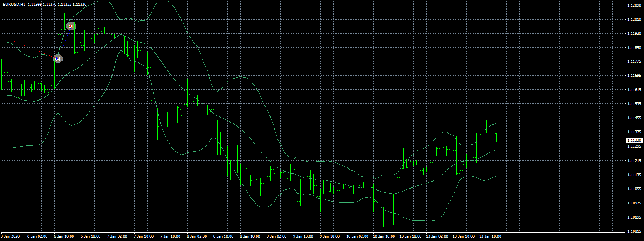Click the 1.11695 price axis label
The height and width of the screenshot is (241, 644).
coord(634,76)
